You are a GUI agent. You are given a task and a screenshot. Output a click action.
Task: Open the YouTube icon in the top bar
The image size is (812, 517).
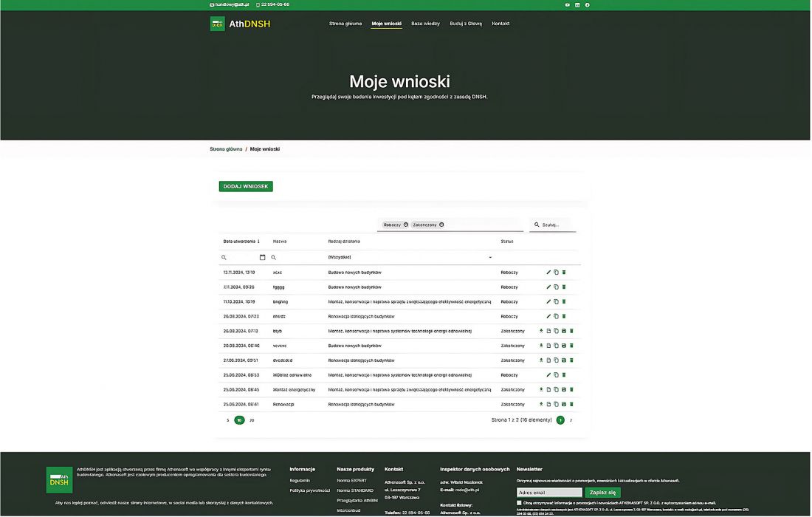(x=568, y=4)
